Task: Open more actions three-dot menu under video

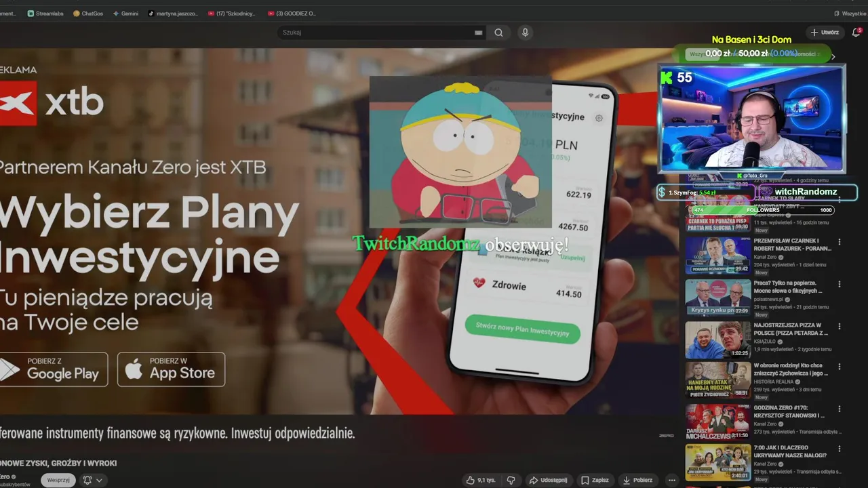Action: click(672, 480)
